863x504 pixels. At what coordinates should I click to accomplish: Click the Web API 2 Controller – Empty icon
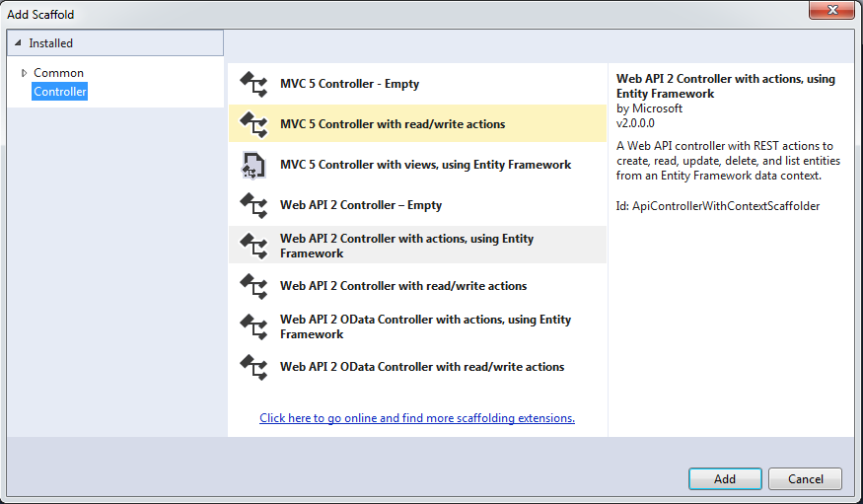point(253,205)
